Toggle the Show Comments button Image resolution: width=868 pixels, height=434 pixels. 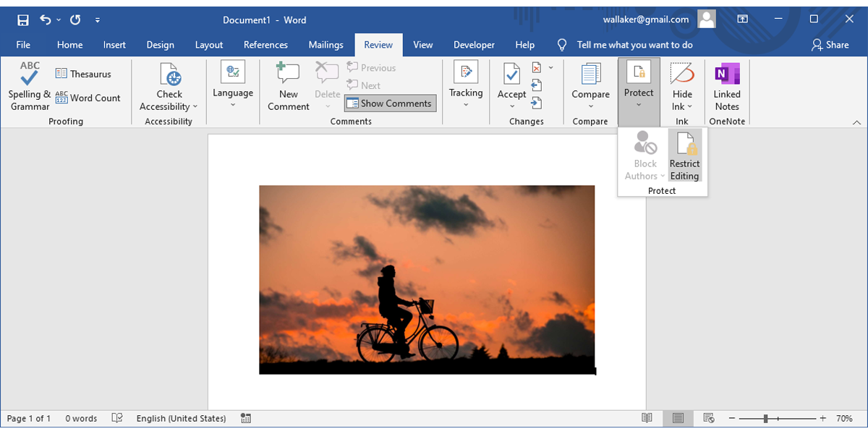pos(390,103)
